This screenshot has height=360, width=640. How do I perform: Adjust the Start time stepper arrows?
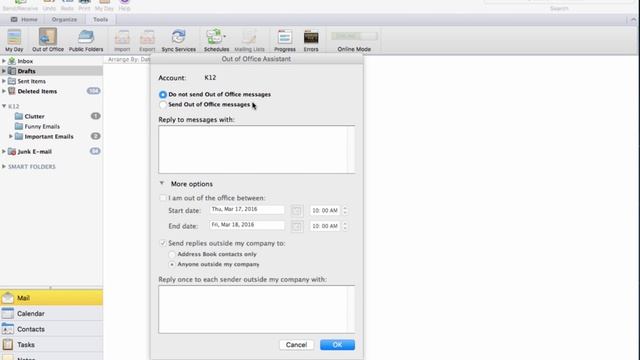point(345,211)
